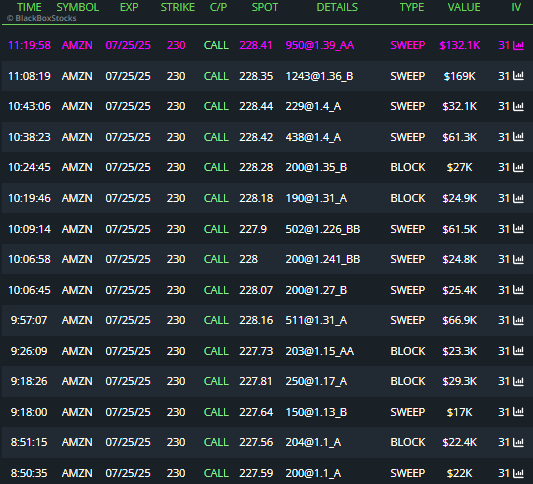Sort by TIME column header
The image size is (533, 484).
click(x=29, y=7)
